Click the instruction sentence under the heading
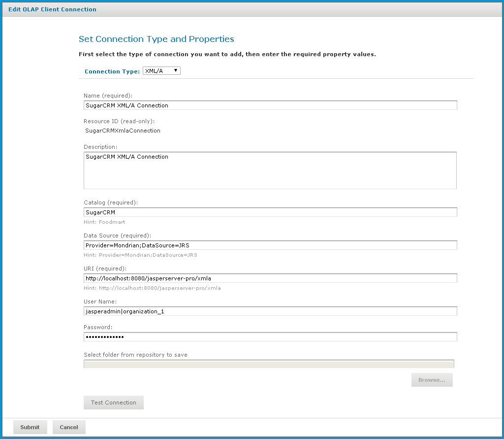504x439 pixels. point(227,54)
